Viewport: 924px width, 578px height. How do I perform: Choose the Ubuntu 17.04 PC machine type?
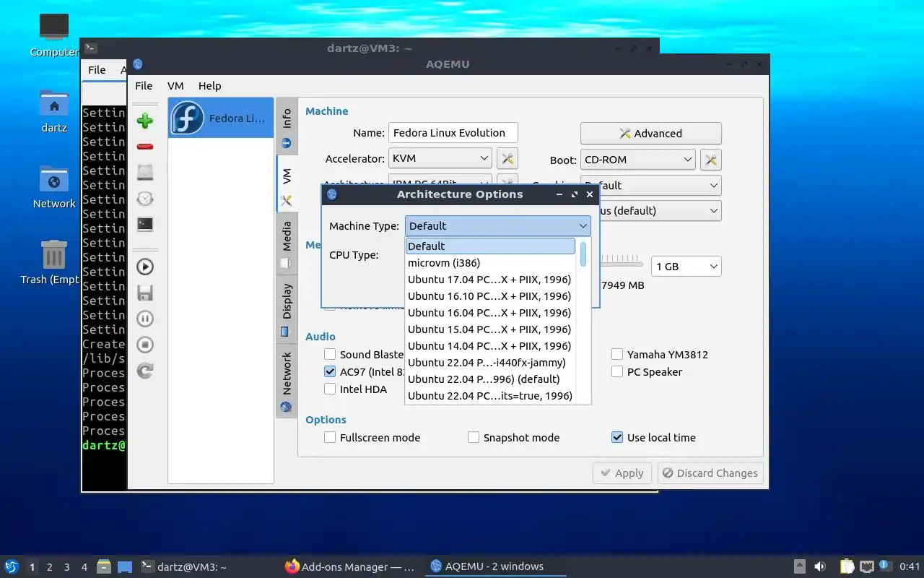(x=490, y=279)
